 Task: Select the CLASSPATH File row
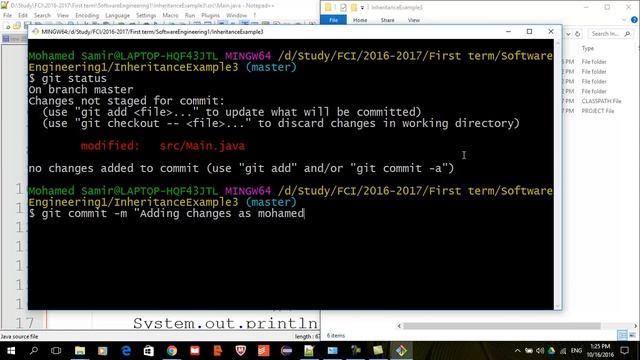click(601, 101)
